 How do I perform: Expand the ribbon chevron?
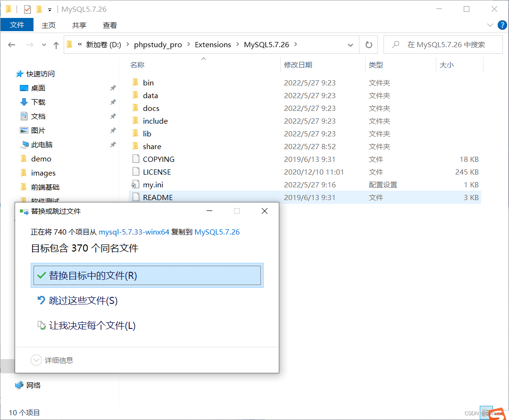pos(490,25)
